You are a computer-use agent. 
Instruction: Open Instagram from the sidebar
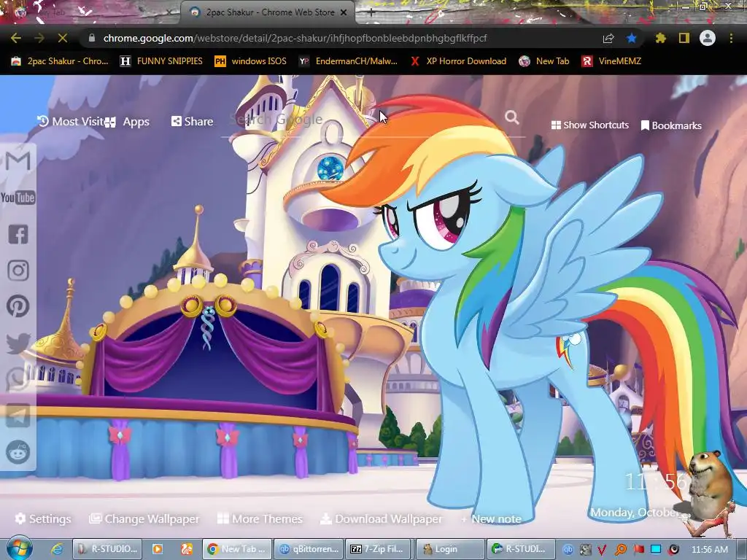coord(18,271)
